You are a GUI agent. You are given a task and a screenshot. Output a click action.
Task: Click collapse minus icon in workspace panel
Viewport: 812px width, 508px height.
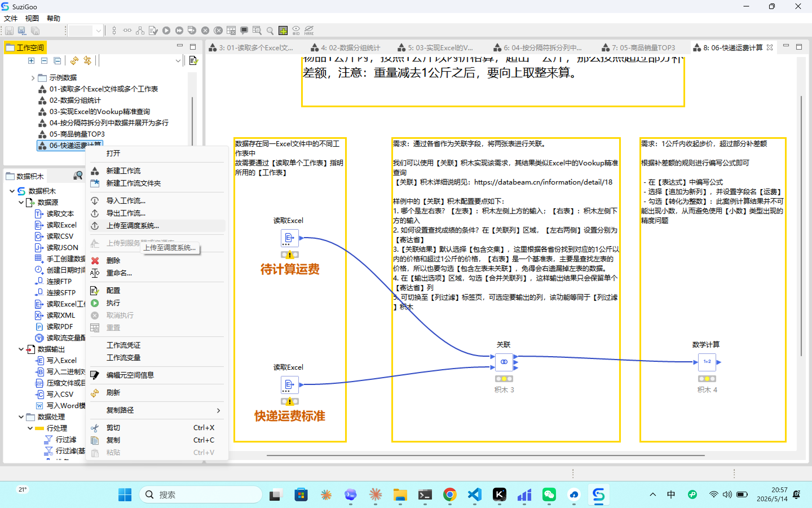click(44, 61)
